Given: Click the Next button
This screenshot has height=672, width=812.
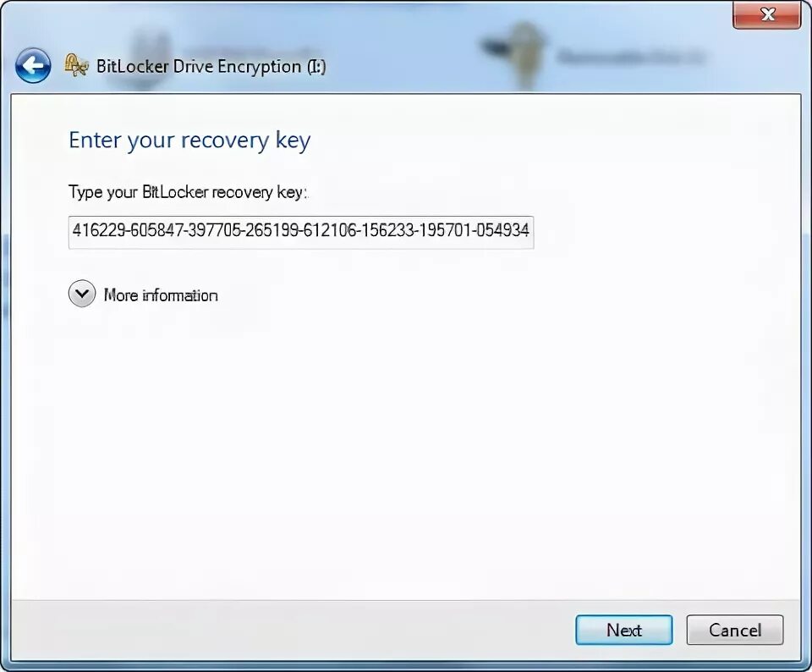Looking at the screenshot, I should (624, 630).
